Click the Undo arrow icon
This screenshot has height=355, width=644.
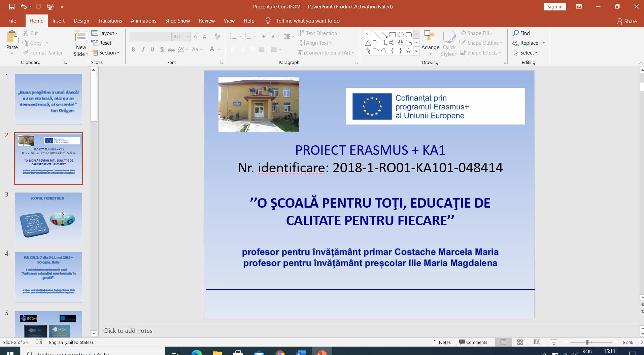[x=23, y=7]
